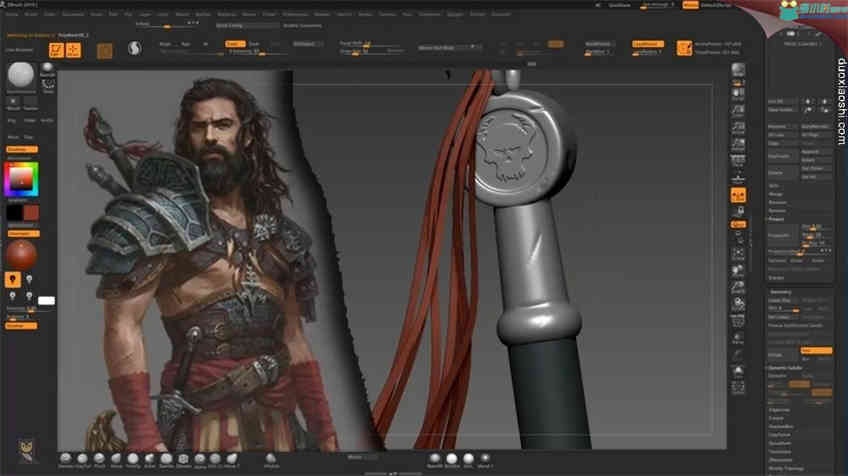Adjust the See-through slider at top
This screenshot has width=848, height=476.
click(658, 5)
